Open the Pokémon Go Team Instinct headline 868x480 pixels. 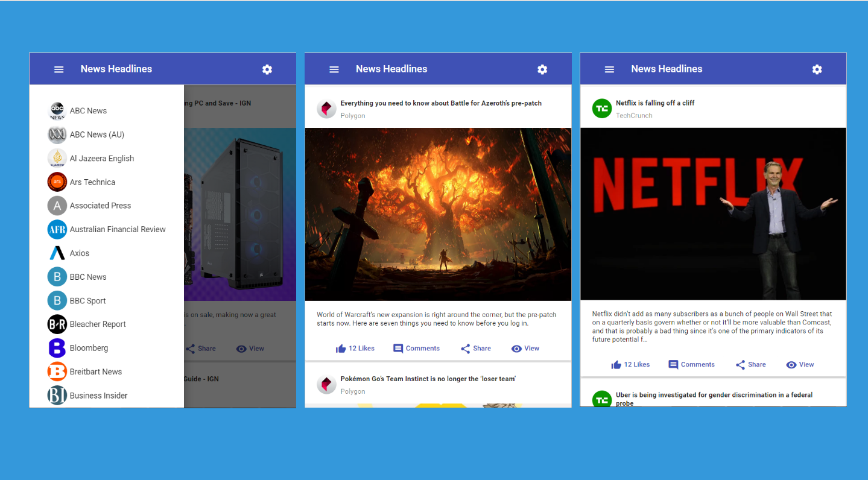click(x=428, y=379)
